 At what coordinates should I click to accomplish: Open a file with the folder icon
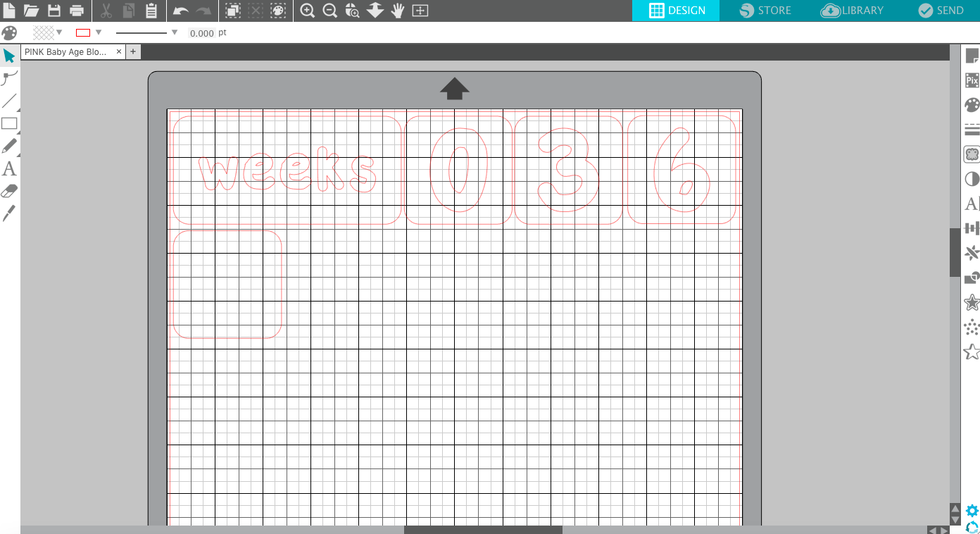pyautogui.click(x=31, y=11)
